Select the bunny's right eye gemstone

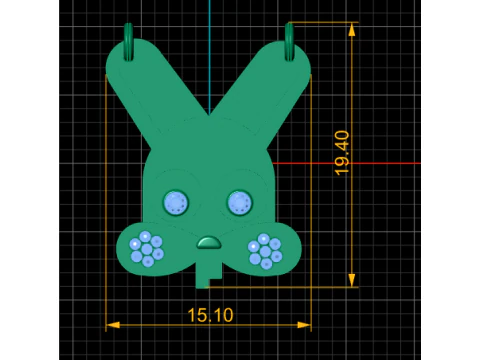click(239, 203)
